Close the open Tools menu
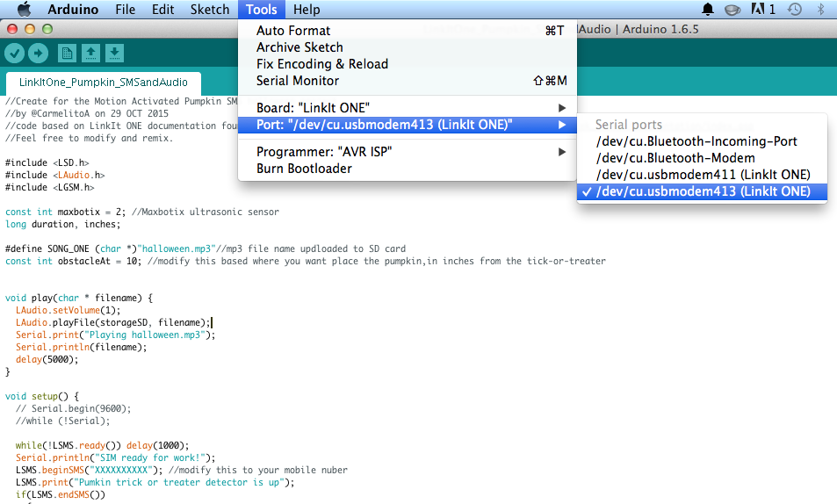This screenshot has height=504, width=837. [262, 9]
